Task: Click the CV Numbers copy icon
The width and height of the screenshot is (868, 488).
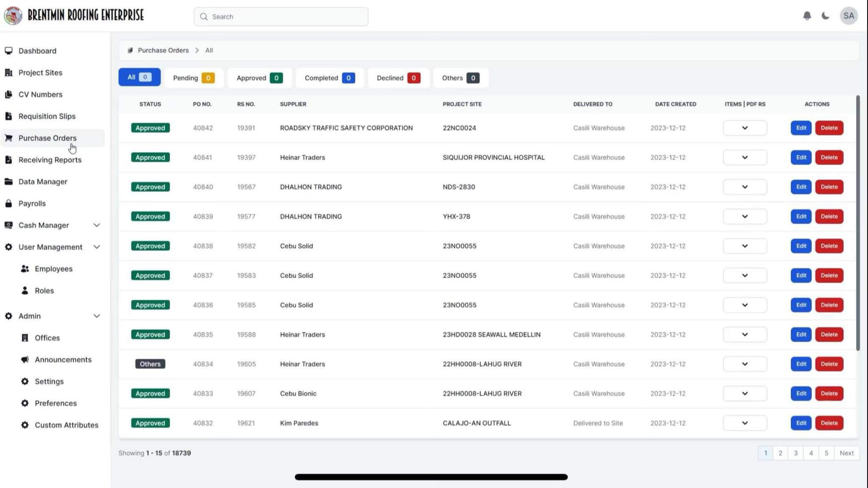Action: pos(8,94)
